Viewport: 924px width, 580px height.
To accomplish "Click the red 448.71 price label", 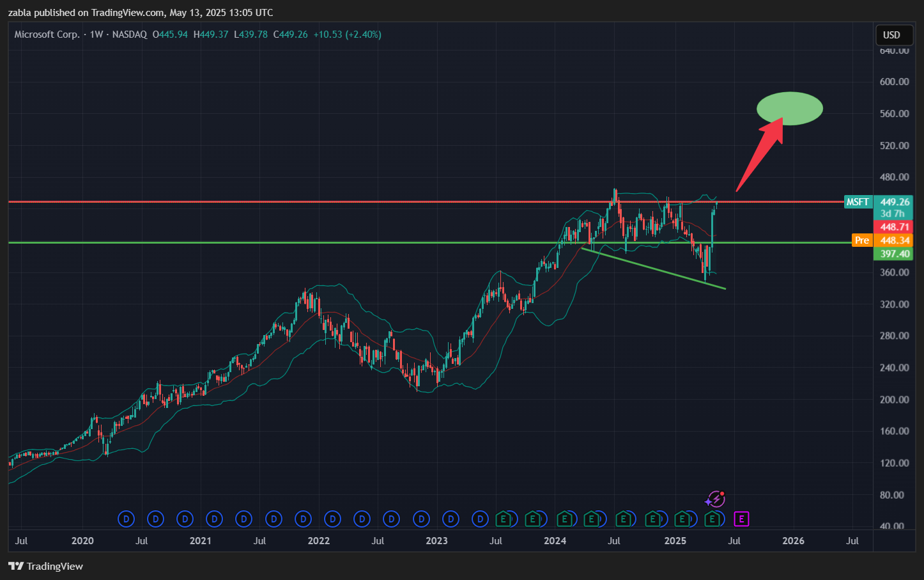I will coord(894,227).
